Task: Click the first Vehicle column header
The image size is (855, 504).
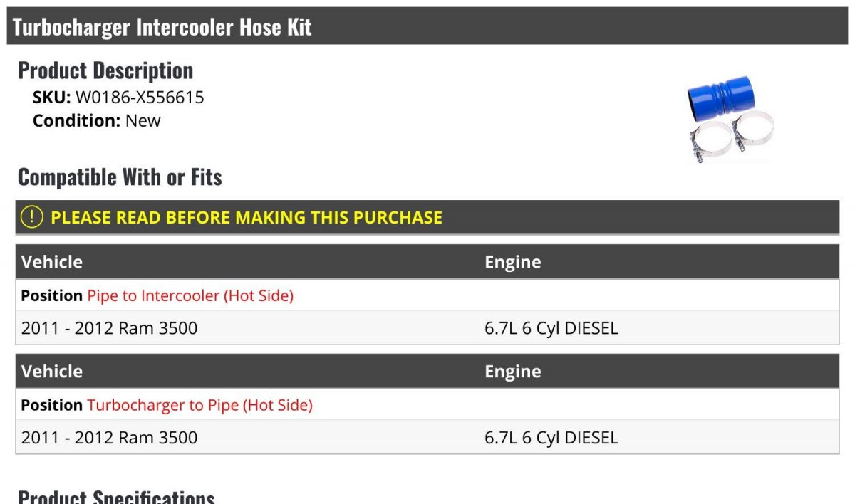Action: 52,262
